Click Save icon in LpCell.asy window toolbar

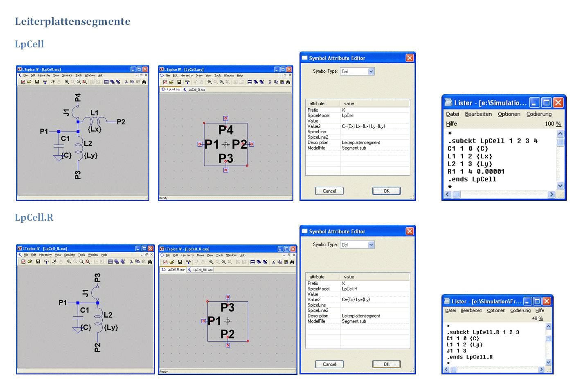point(179,82)
